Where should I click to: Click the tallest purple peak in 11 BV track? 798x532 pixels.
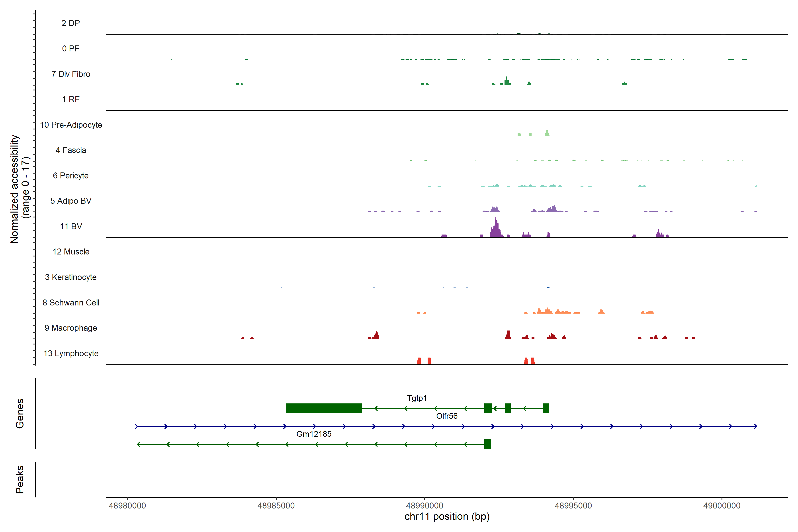496,227
